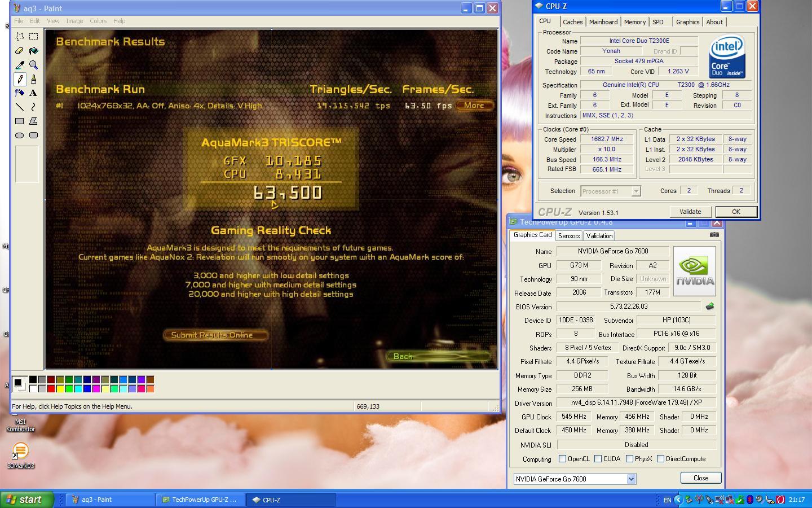Open the Colors menu in Paint
The width and height of the screenshot is (812, 508).
pos(98,21)
